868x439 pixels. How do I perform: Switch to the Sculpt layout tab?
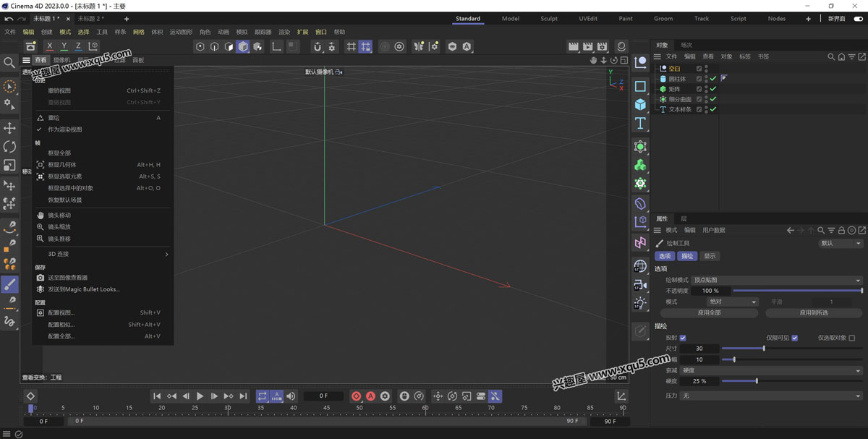(x=549, y=18)
